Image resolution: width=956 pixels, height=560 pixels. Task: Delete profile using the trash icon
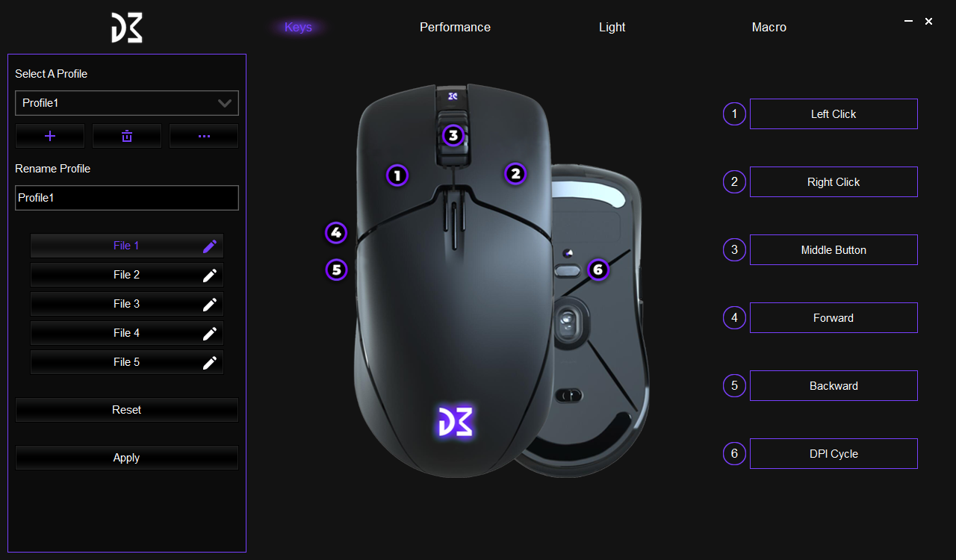127,136
